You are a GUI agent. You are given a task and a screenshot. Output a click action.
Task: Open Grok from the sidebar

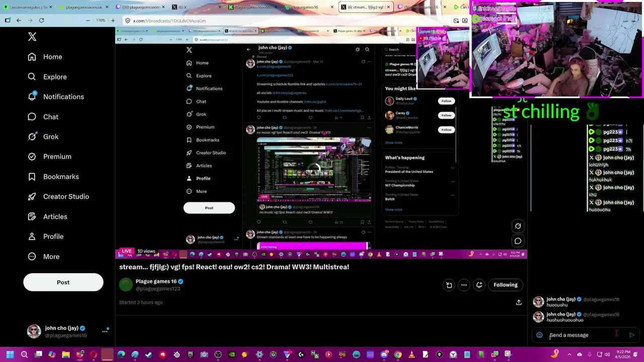point(43,137)
